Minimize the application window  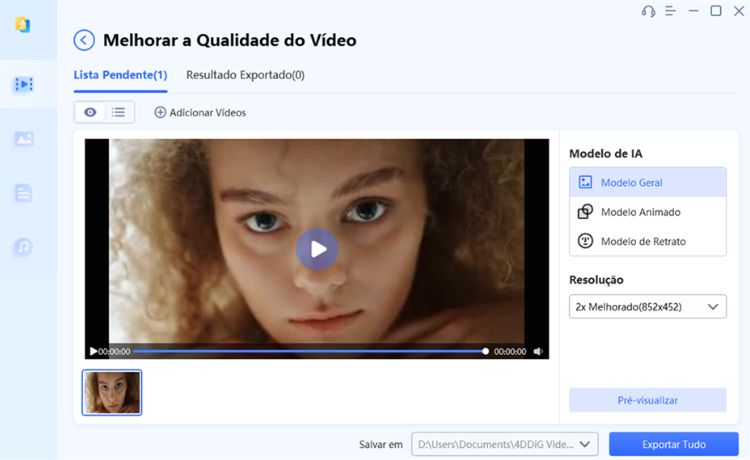click(x=693, y=11)
